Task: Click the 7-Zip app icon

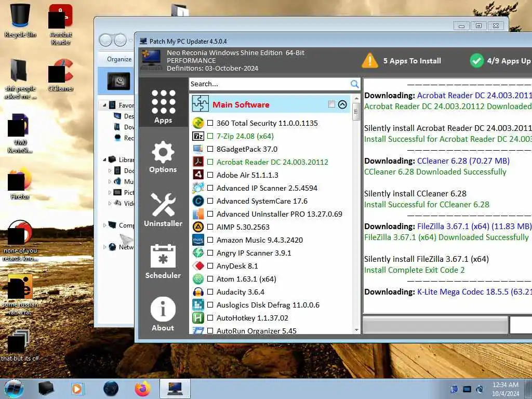Action: pyautogui.click(x=198, y=136)
